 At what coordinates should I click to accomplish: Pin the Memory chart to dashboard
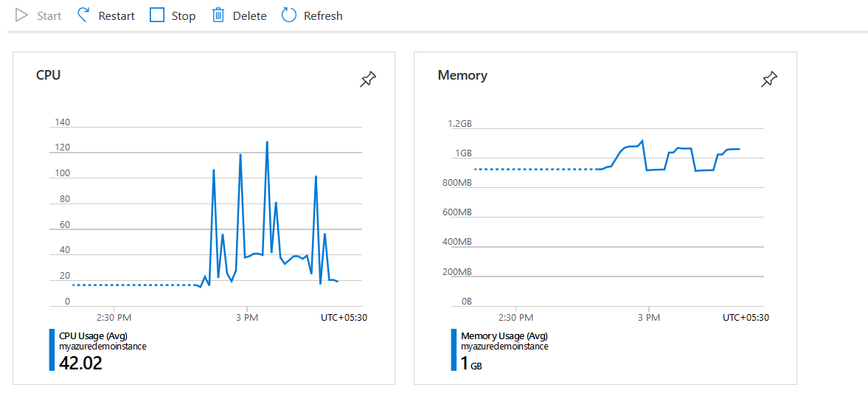[768, 80]
